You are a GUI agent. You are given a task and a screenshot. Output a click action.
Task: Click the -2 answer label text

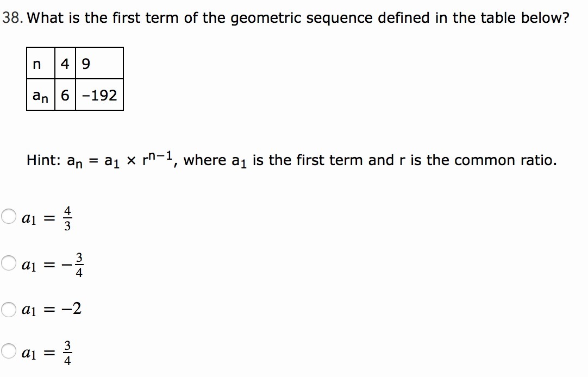(71, 310)
